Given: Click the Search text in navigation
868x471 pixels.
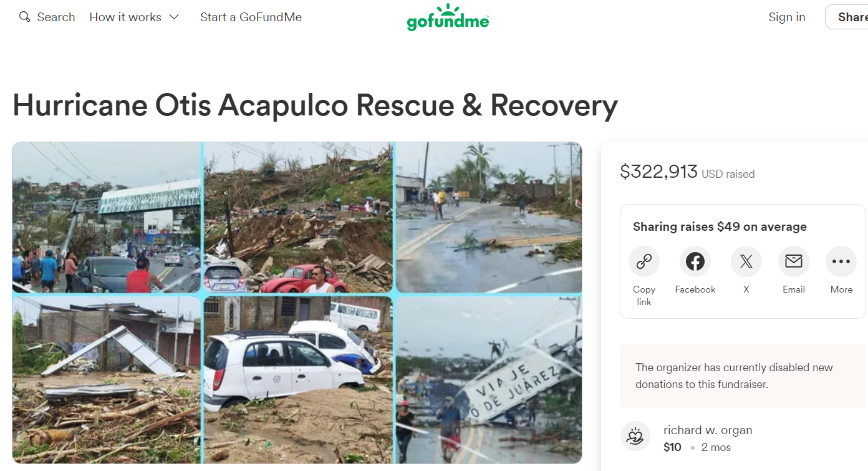Looking at the screenshot, I should (x=56, y=17).
